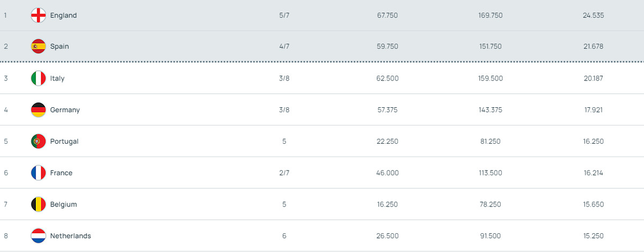644x252 pixels.
Task: Click the rank 8 number cell
Action: 6,236
